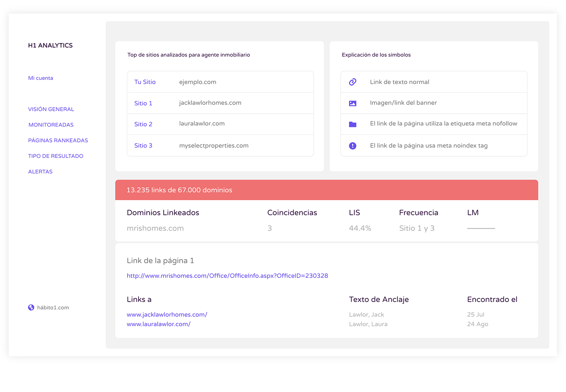Open the Monitoreadas menu item
The width and height of the screenshot is (566, 392).
tap(51, 125)
